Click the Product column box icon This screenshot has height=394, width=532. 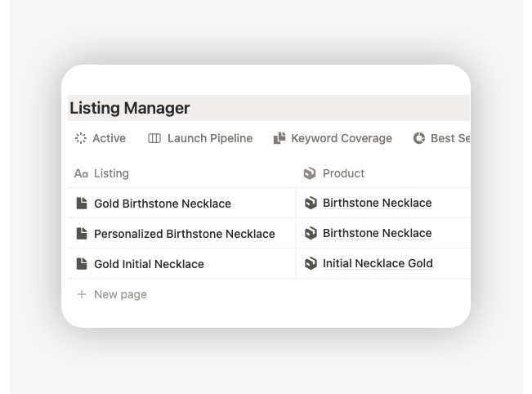pyautogui.click(x=310, y=173)
